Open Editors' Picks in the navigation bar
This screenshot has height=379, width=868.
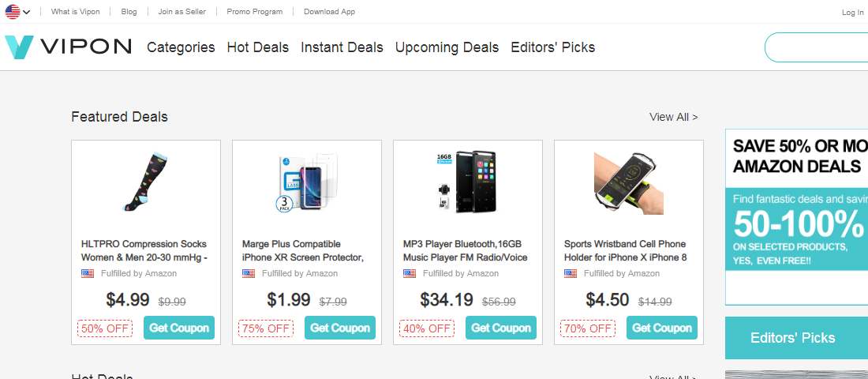552,47
